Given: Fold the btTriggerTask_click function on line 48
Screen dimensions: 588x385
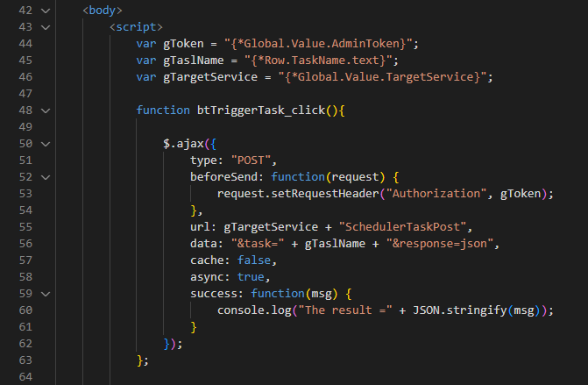Looking at the screenshot, I should click(x=46, y=111).
